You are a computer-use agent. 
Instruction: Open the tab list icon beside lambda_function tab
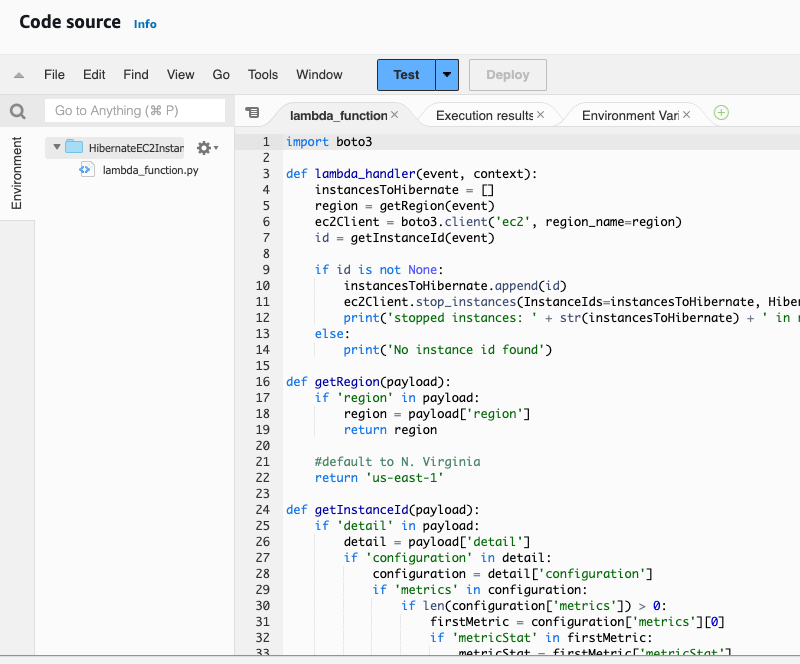pyautogui.click(x=252, y=113)
